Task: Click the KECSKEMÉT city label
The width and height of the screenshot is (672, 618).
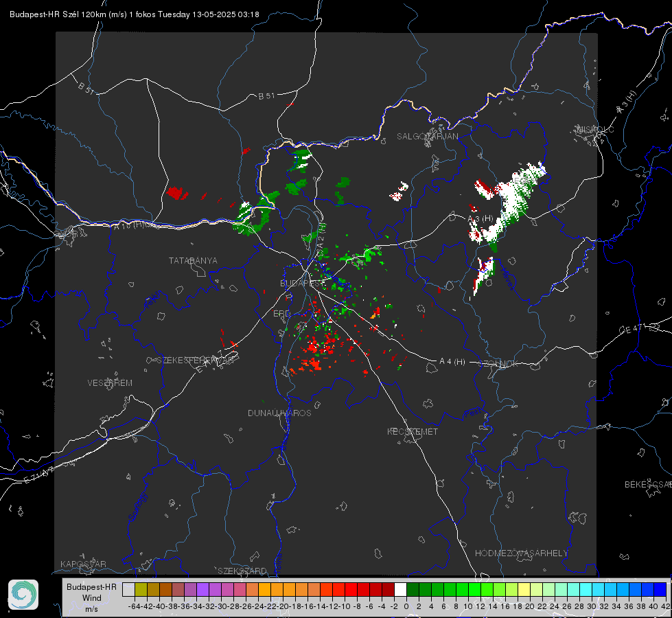Action: tap(413, 431)
